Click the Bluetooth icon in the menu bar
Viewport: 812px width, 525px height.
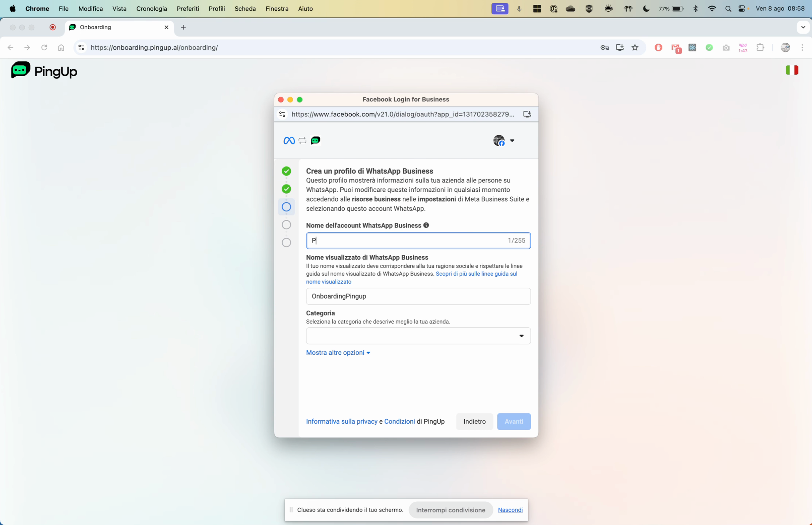coord(695,9)
